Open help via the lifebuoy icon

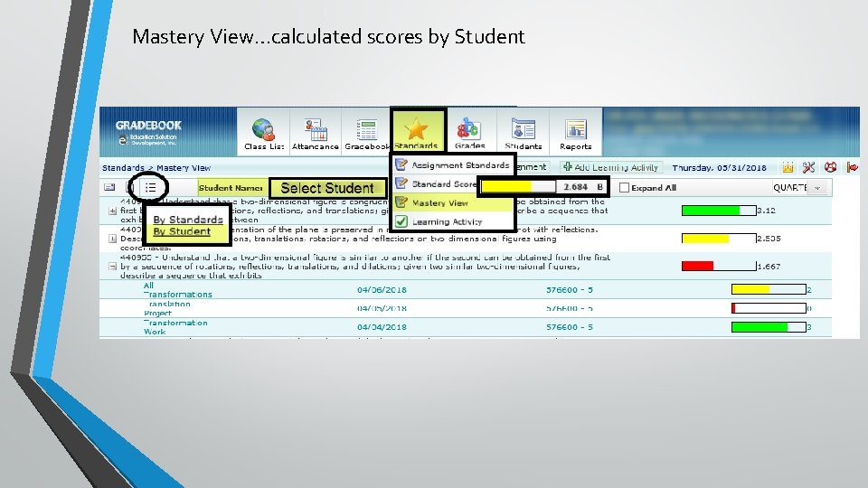(830, 167)
